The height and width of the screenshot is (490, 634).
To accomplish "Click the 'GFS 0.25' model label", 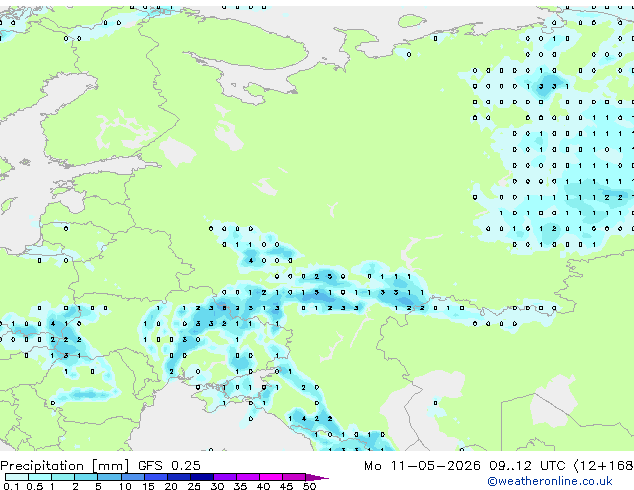I will (x=169, y=466).
